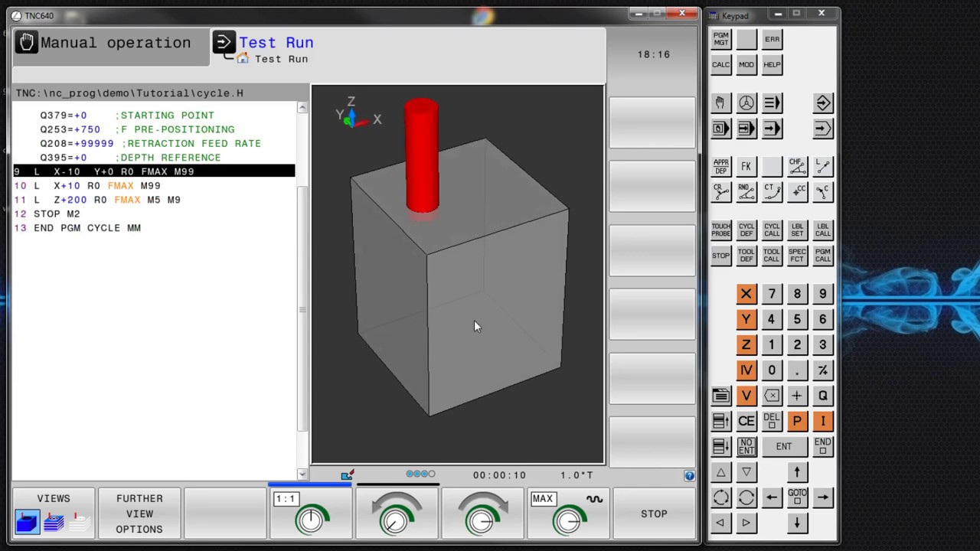Viewport: 980px width, 551px height.
Task: Click the GOTO key on keypad
Action: coord(797,497)
